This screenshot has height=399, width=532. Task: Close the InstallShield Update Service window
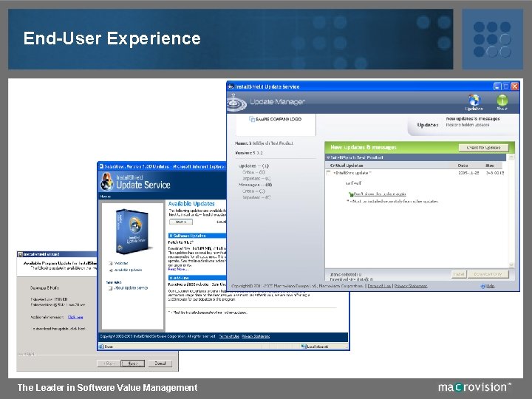(515, 86)
